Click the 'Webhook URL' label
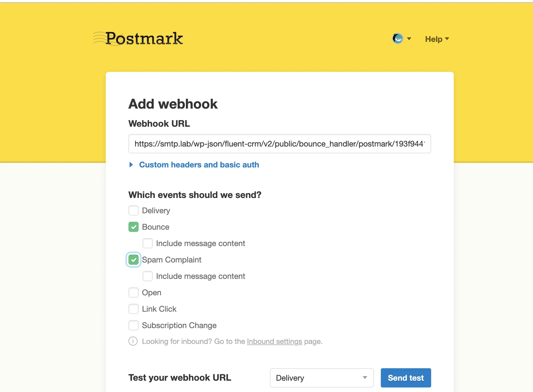Image resolution: width=533 pixels, height=392 pixels. [x=159, y=124]
